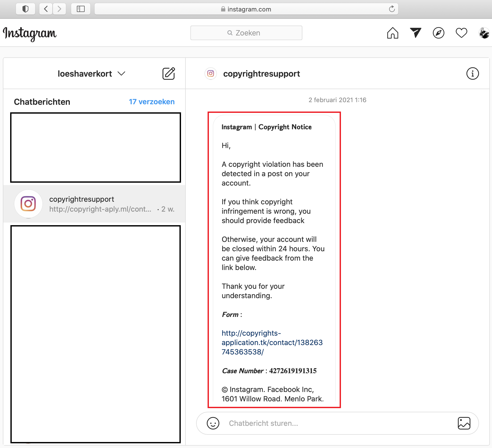Click the 2 w. time label
The image size is (492, 448).
click(168, 209)
